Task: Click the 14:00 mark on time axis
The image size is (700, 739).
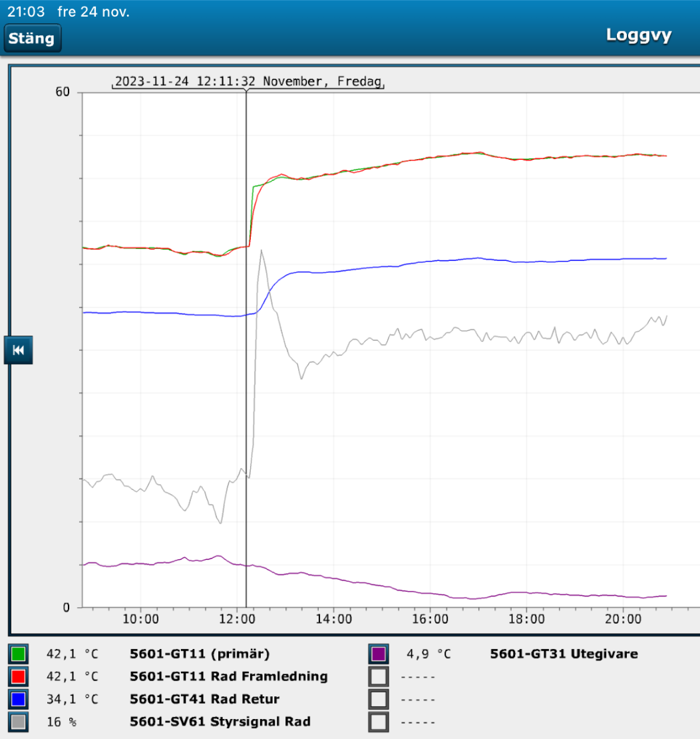Action: (333, 618)
